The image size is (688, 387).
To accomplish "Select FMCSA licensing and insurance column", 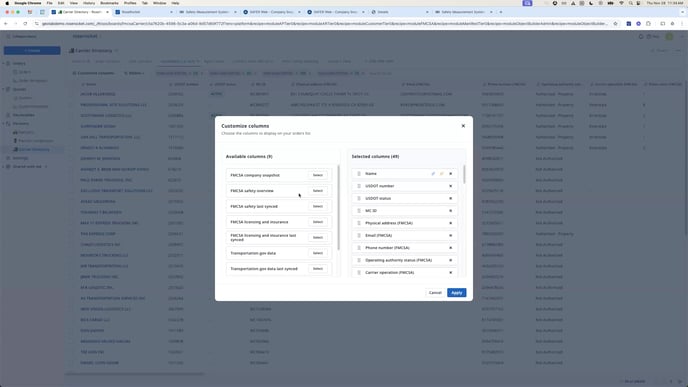I will click(x=318, y=222).
